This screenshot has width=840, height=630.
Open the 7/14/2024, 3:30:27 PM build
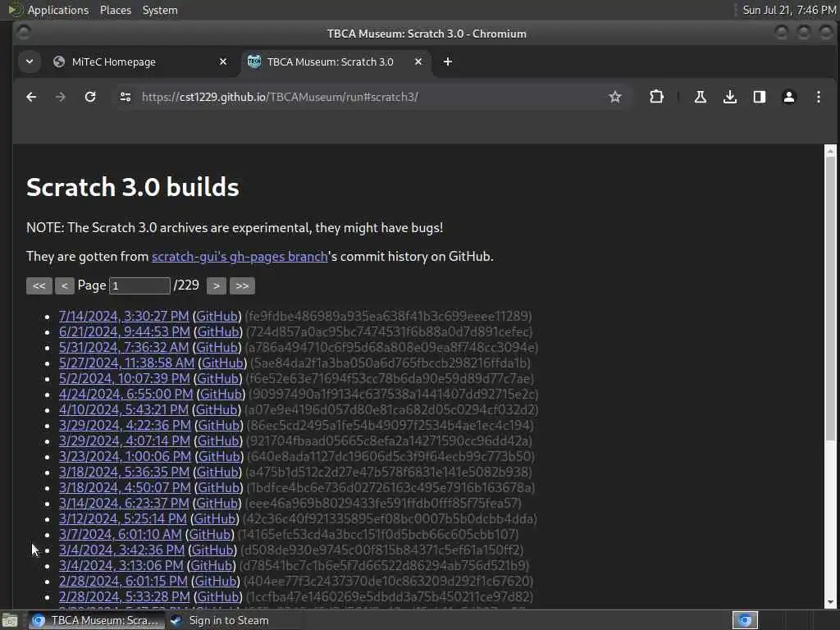pos(124,316)
